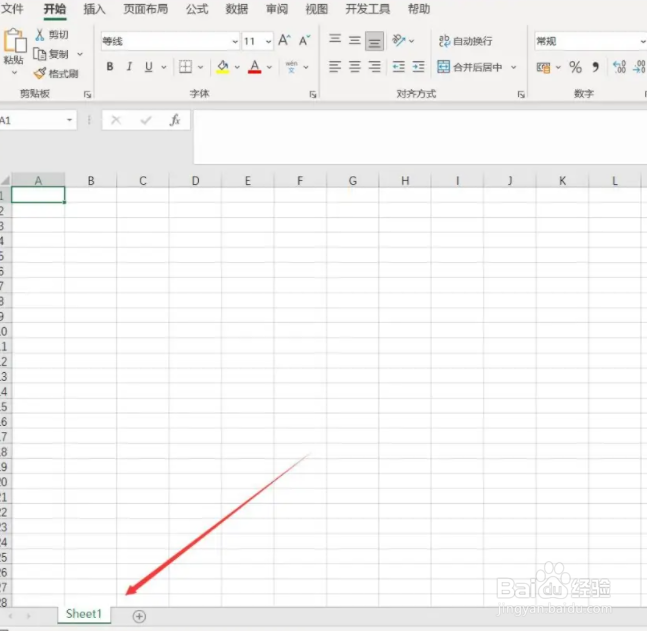Increase indent of cell content

coord(418,66)
